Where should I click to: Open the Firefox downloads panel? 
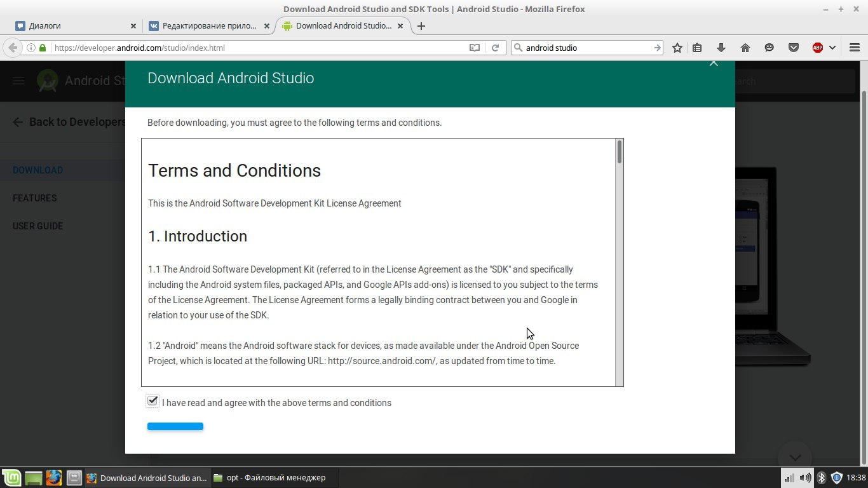pyautogui.click(x=721, y=48)
